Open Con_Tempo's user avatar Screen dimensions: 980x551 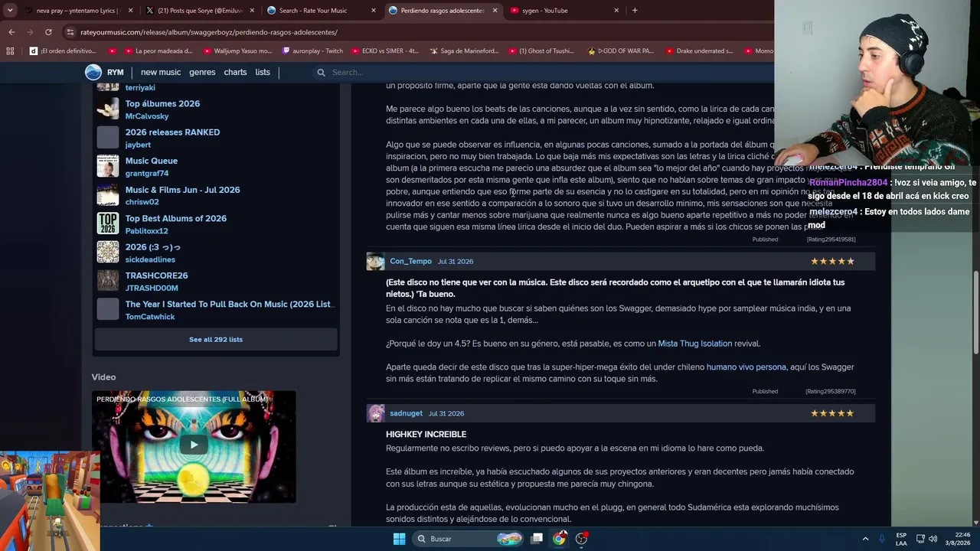tap(375, 262)
